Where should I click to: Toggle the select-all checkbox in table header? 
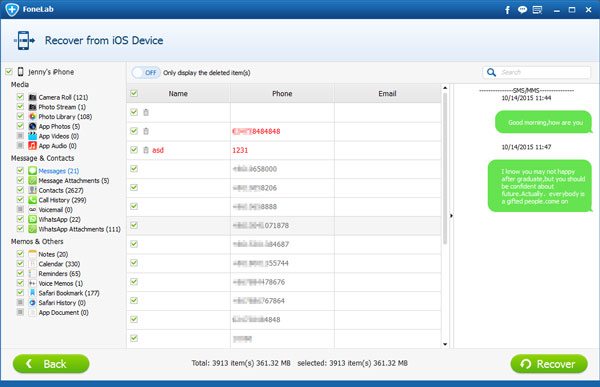tap(134, 93)
